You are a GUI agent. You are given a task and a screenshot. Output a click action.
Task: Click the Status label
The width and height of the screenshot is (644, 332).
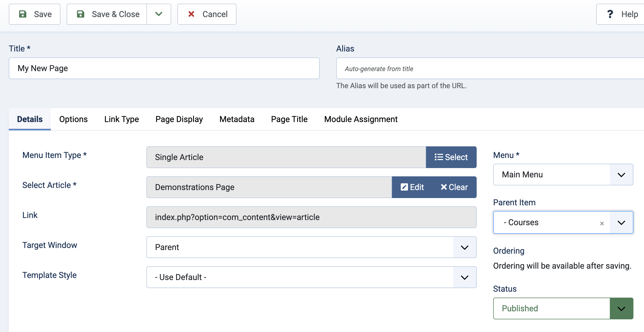[505, 289]
